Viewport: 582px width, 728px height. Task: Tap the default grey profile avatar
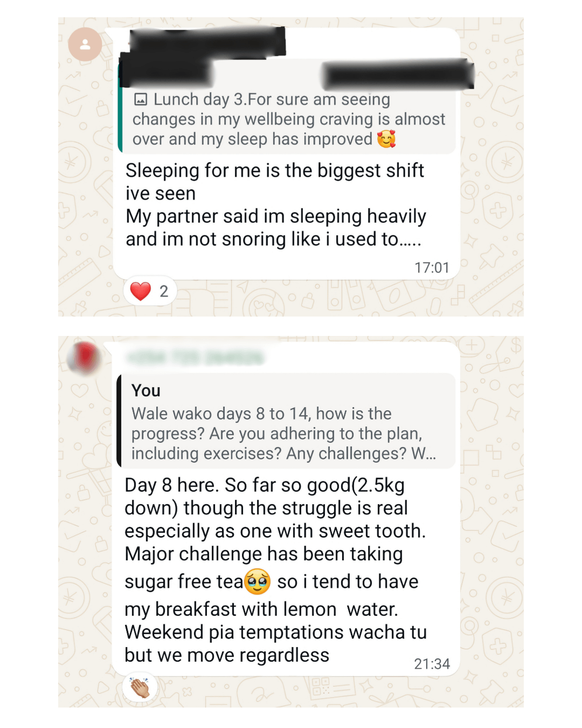[85, 45]
